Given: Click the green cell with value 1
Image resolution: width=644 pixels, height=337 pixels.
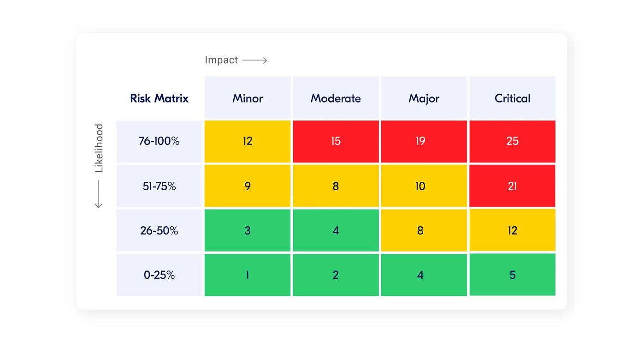Looking at the screenshot, I should click(x=248, y=275).
